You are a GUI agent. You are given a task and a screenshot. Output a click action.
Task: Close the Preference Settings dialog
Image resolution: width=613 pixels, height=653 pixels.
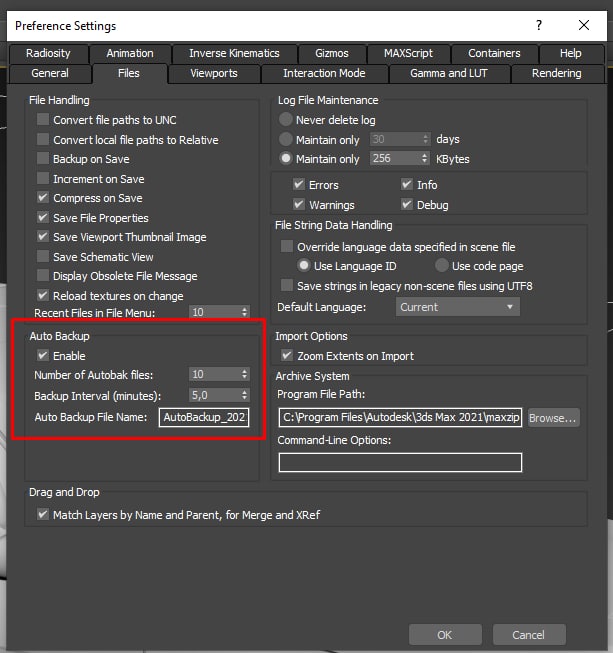click(x=584, y=25)
